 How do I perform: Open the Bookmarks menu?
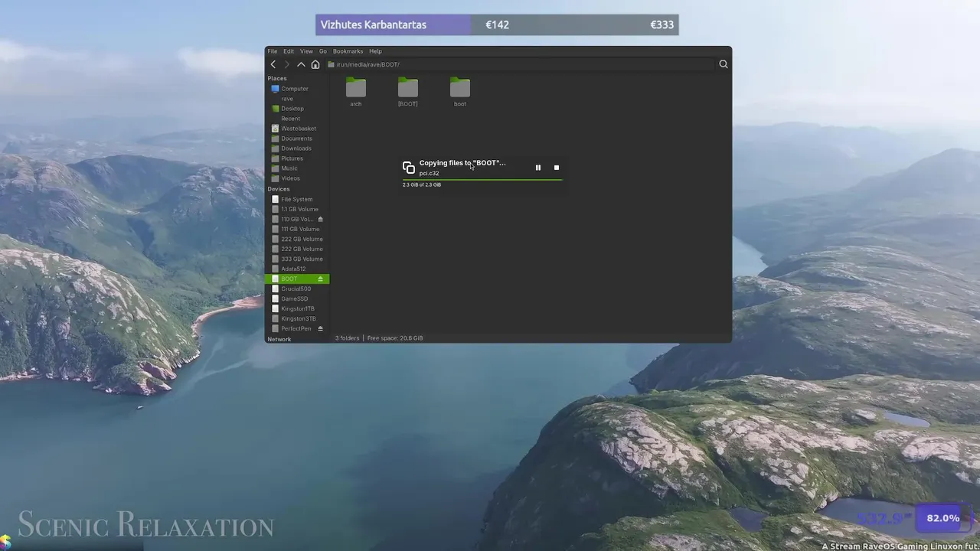point(348,51)
